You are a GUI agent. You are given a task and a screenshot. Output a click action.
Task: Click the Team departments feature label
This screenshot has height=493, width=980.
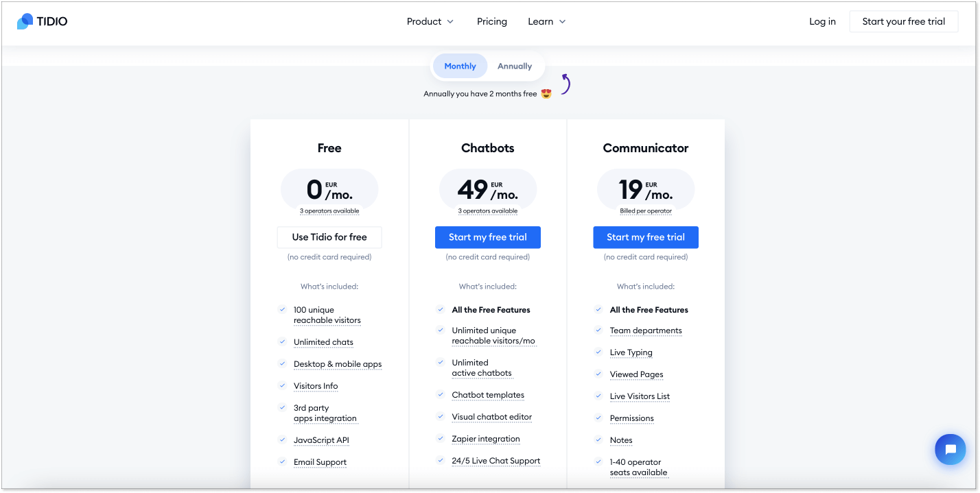coord(646,330)
